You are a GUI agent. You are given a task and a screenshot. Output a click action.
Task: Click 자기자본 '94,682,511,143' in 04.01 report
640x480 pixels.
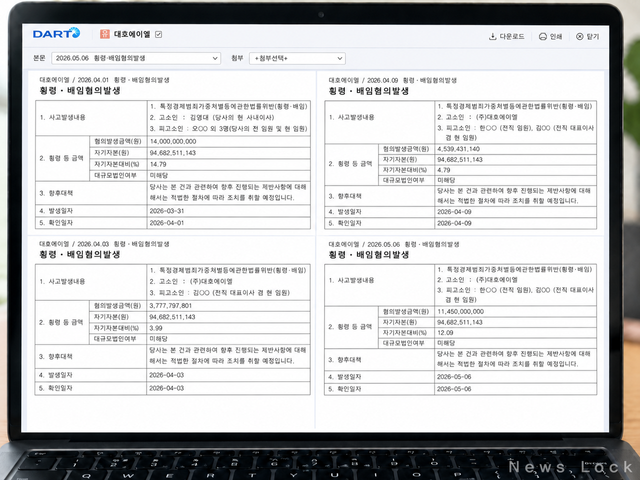[x=173, y=153]
